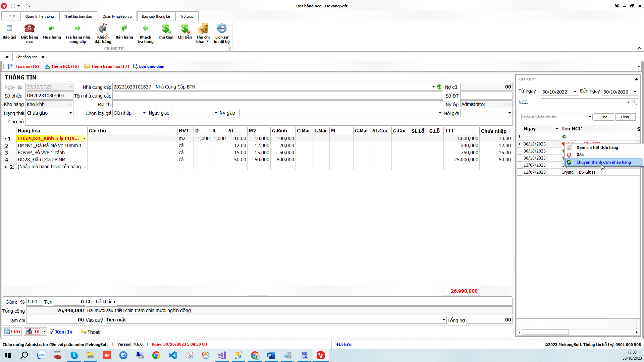Expand the Vào quỹ Tiền mặt dropdown
The width and height of the screenshot is (644, 362).
444,320
